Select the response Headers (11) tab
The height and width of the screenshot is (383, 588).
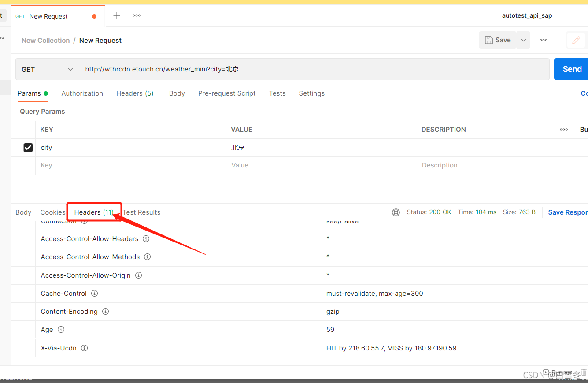pyautogui.click(x=94, y=212)
